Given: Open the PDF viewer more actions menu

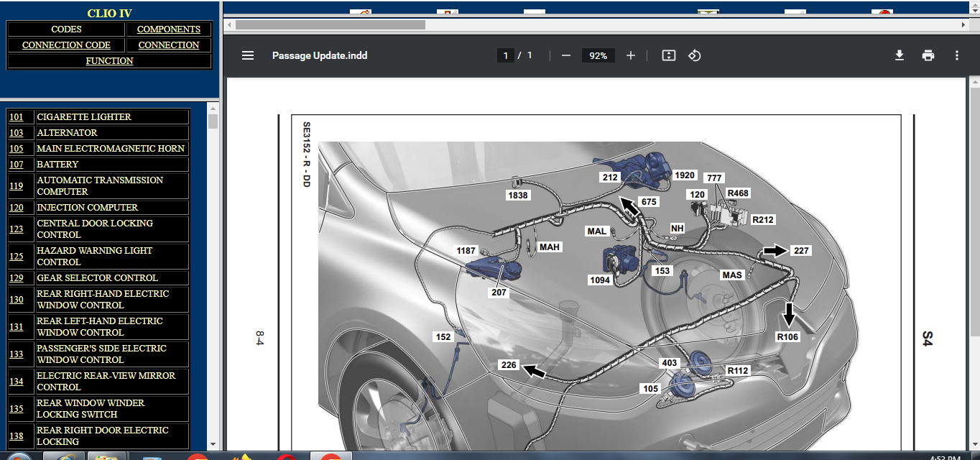Looking at the screenshot, I should [957, 55].
